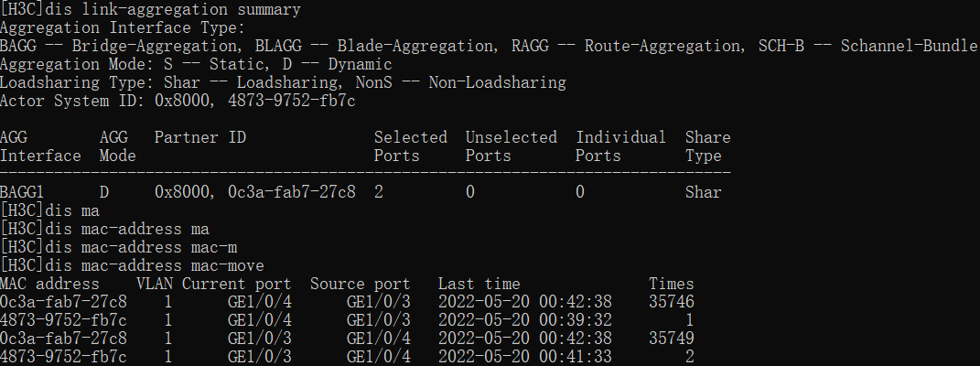The image size is (980, 366).
Task: Click the Selected Ports column header
Action: click(410, 146)
